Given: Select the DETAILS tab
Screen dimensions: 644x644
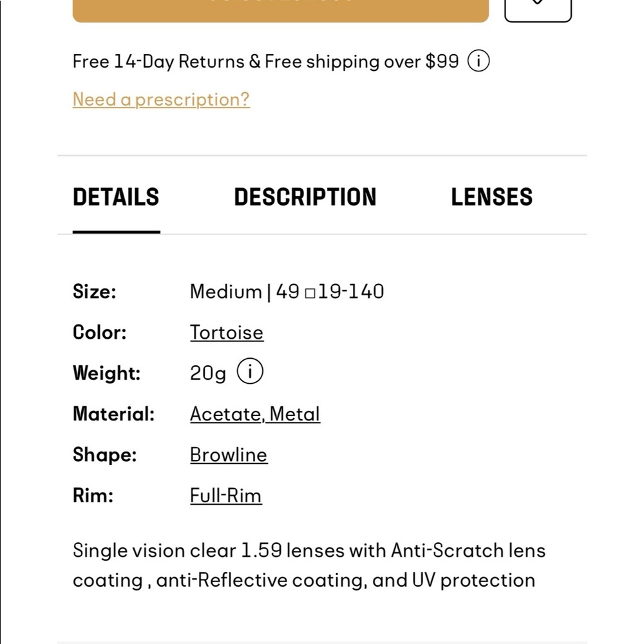Looking at the screenshot, I should click(x=117, y=197).
